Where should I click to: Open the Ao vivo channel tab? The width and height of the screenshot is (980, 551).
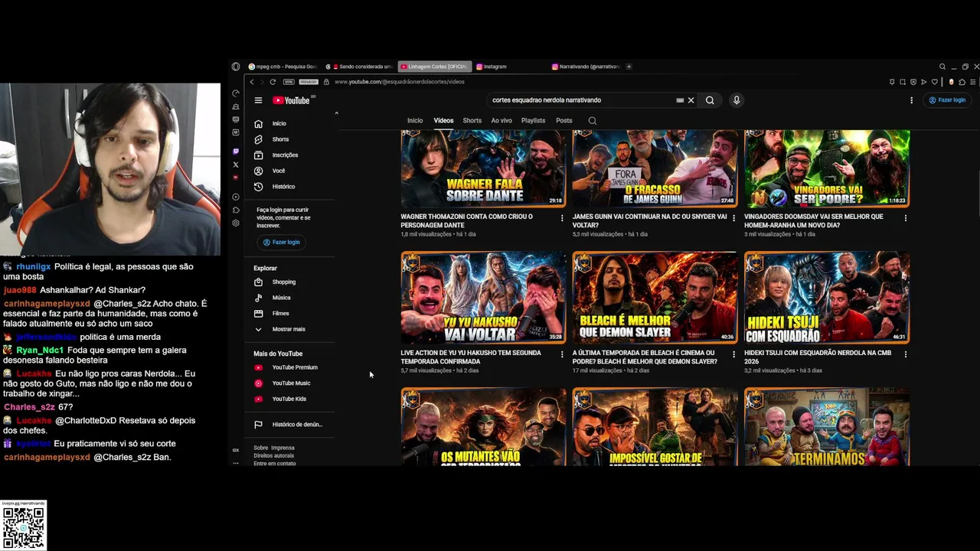pyautogui.click(x=501, y=120)
